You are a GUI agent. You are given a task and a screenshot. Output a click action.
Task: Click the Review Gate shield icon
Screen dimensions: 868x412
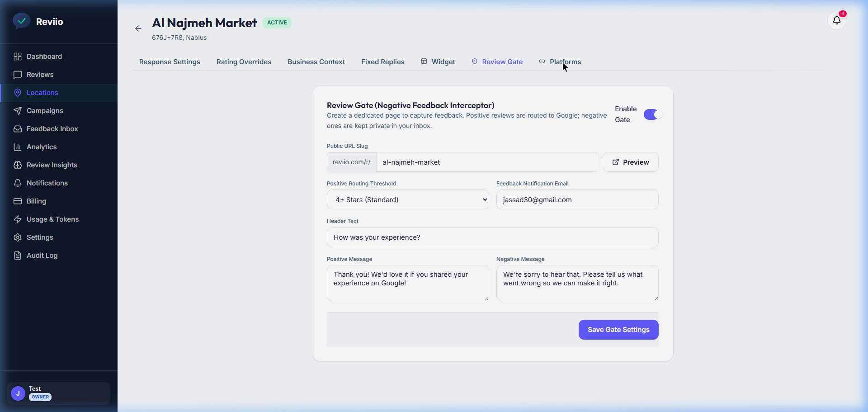(475, 61)
